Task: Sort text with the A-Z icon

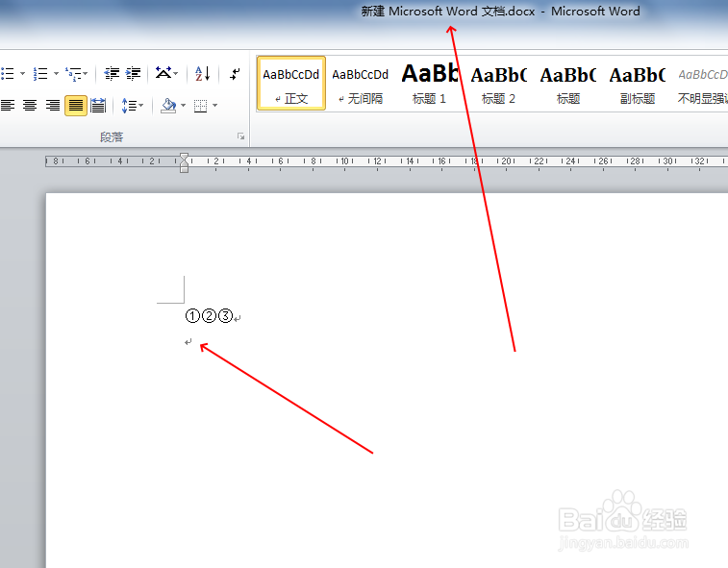Action: (x=202, y=73)
